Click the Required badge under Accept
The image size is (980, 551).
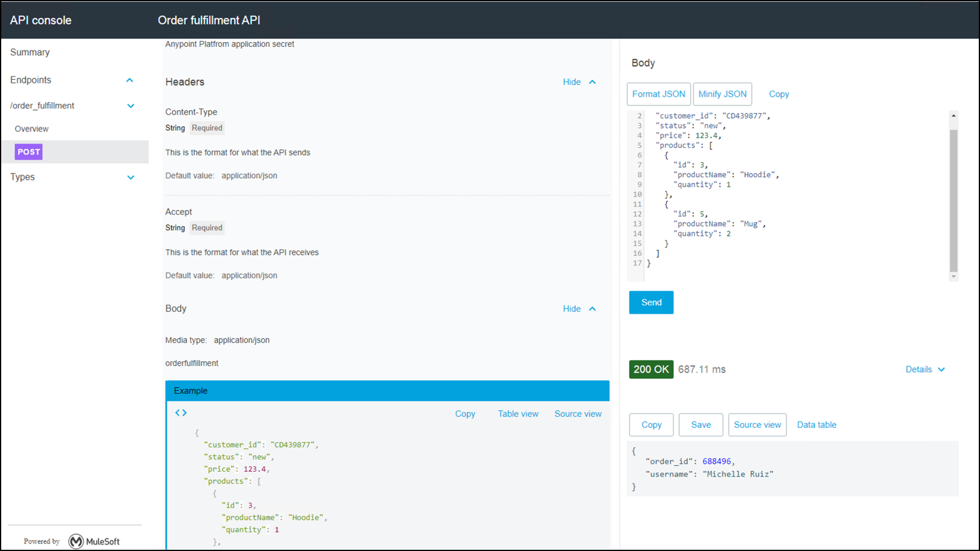[x=207, y=227]
